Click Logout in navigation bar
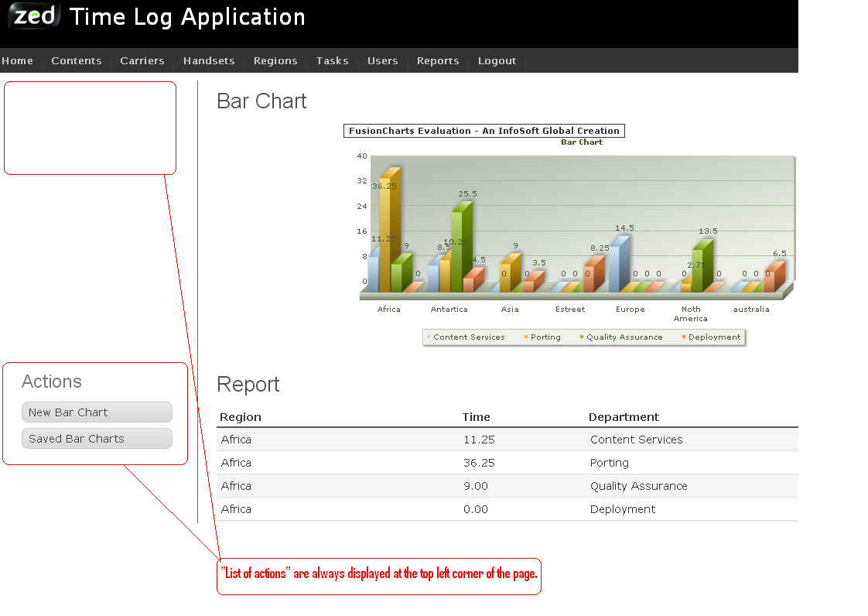The image size is (868, 616). click(x=497, y=60)
